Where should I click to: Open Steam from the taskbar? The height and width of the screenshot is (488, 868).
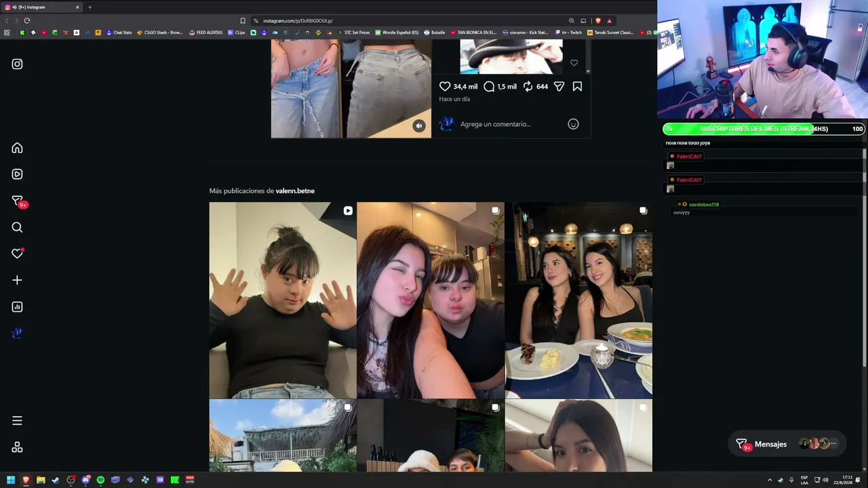coord(56,480)
